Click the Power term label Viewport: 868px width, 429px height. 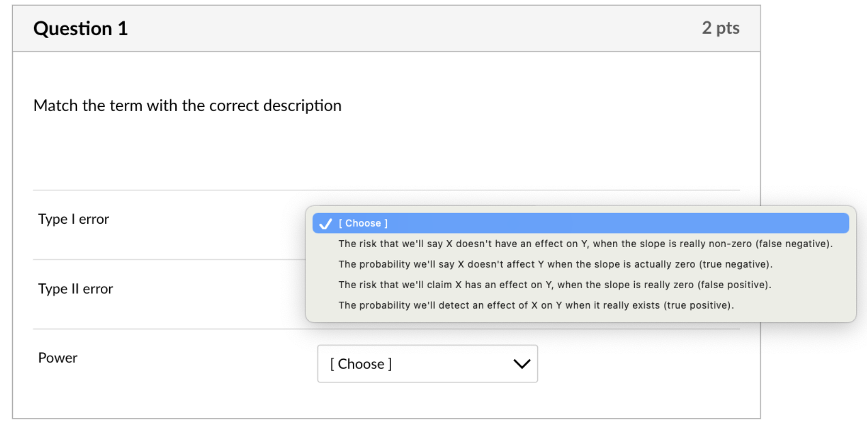click(57, 358)
